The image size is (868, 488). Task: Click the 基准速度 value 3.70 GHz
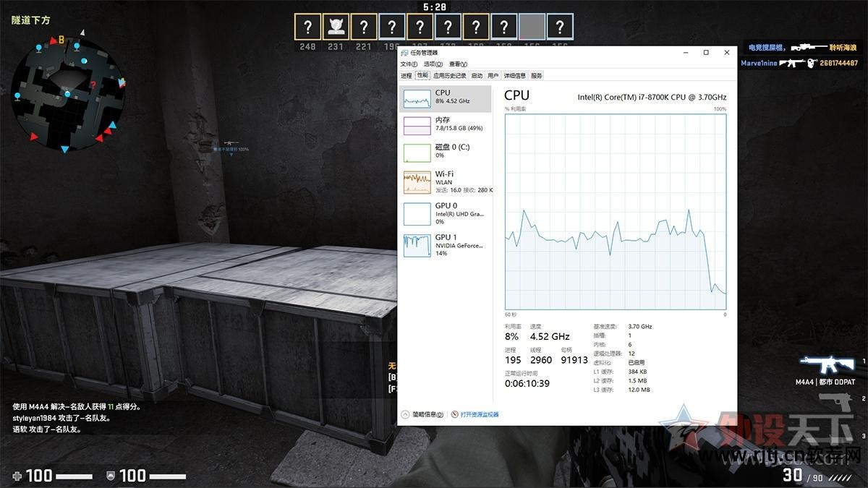coord(640,327)
